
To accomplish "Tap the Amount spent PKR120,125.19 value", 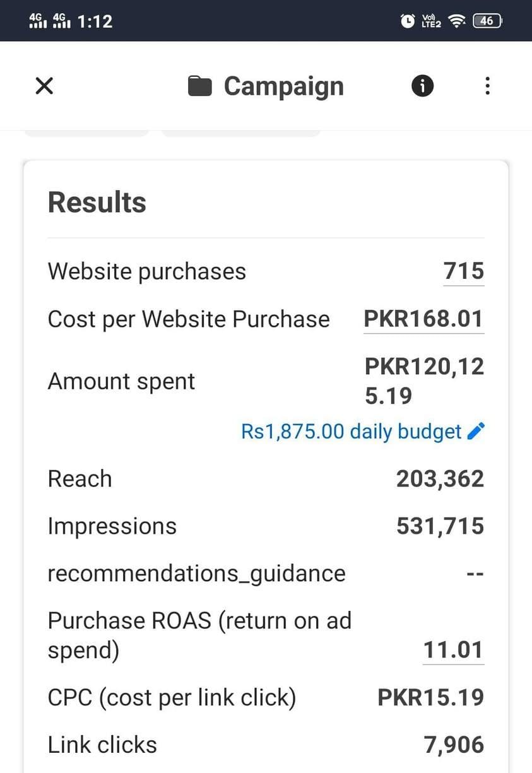I will click(424, 381).
